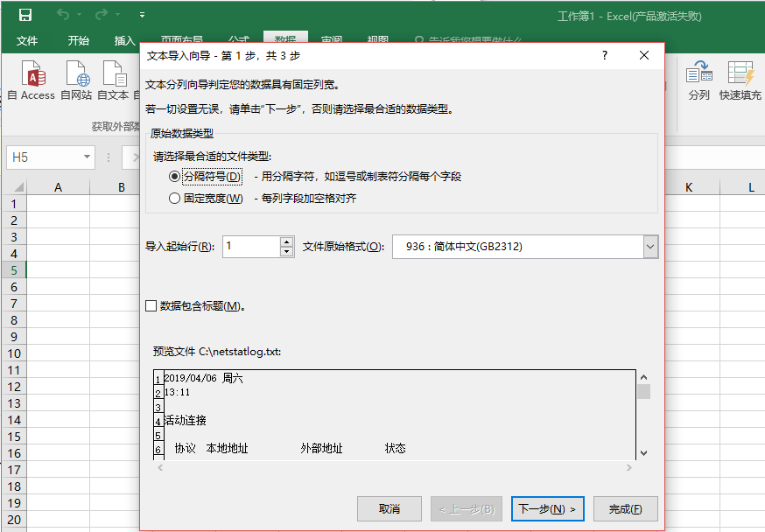Image resolution: width=765 pixels, height=532 pixels.
Task: Close the text import wizard dialog
Action: pyautogui.click(x=644, y=55)
